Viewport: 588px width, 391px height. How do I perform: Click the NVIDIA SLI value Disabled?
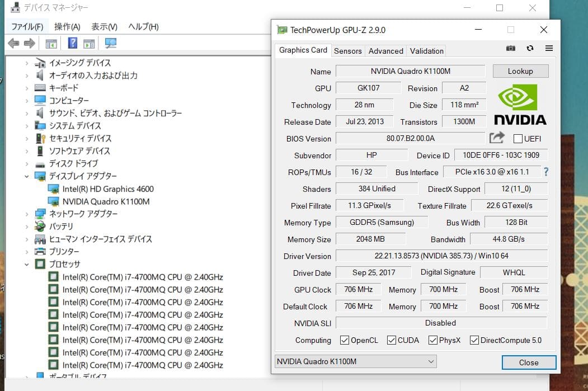[441, 323]
